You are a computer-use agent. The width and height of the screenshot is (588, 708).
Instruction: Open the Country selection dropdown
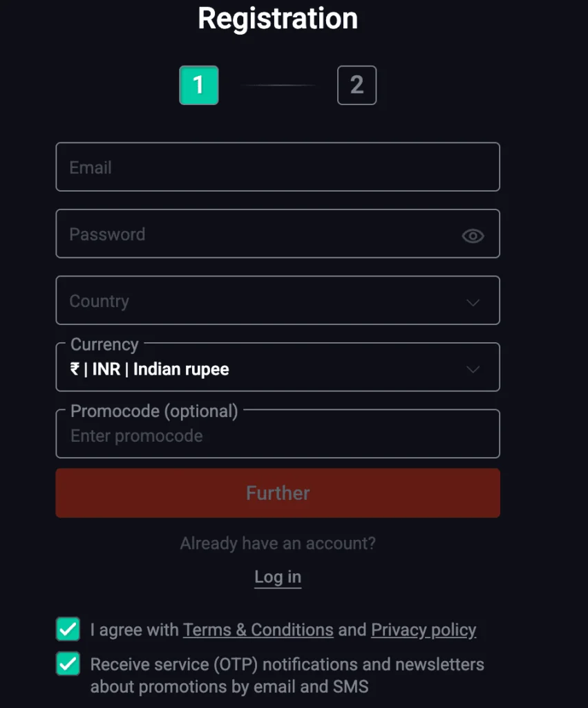point(276,301)
